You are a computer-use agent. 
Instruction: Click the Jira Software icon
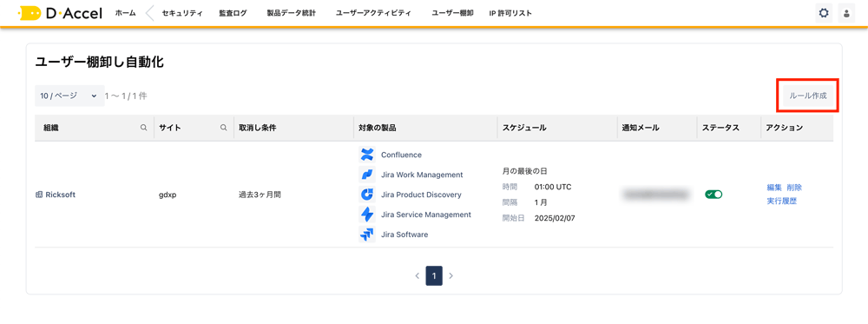click(x=366, y=235)
